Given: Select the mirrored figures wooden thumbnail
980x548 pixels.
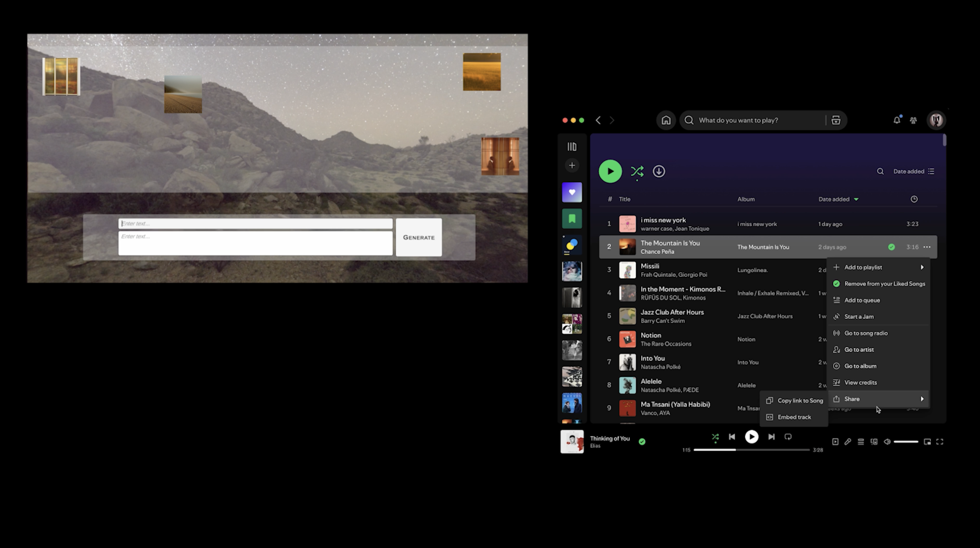Looking at the screenshot, I should click(x=500, y=156).
